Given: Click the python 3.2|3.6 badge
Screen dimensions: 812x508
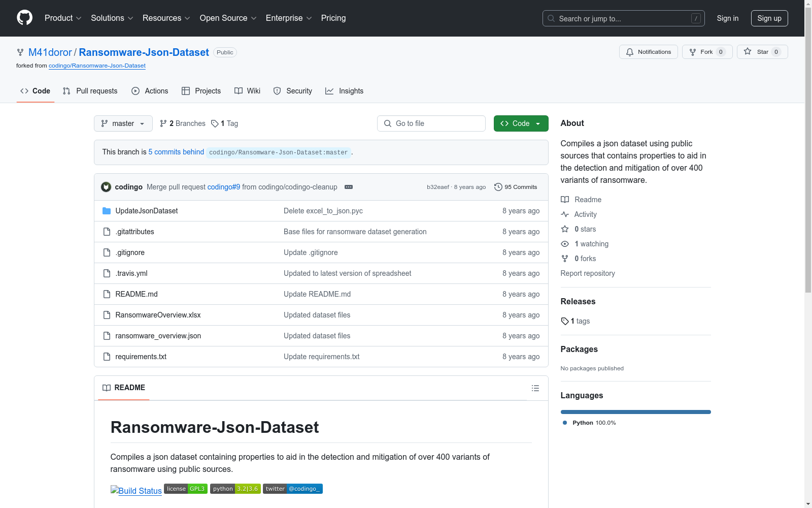Looking at the screenshot, I should pyautogui.click(x=235, y=489).
